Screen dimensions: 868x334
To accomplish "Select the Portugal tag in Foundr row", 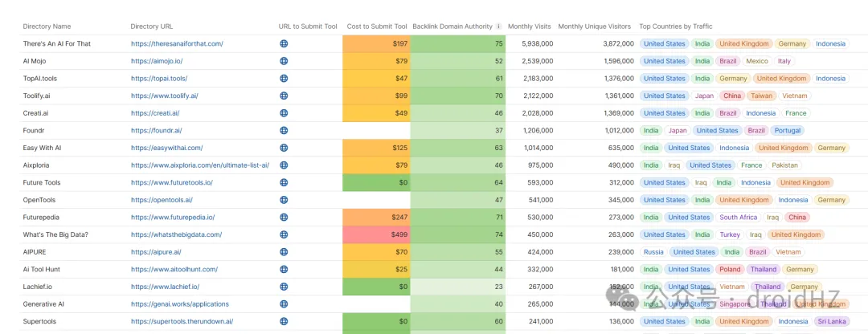I will pos(787,131).
